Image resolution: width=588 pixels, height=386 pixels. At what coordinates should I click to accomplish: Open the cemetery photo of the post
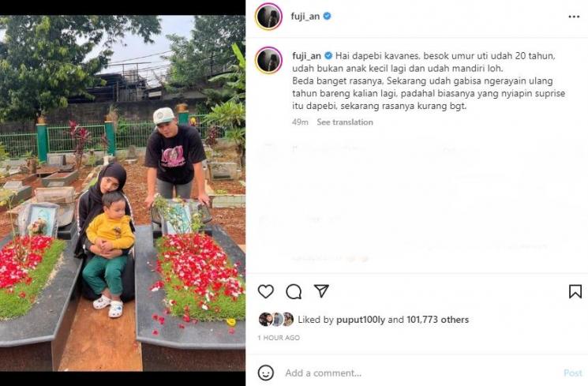(x=122, y=193)
